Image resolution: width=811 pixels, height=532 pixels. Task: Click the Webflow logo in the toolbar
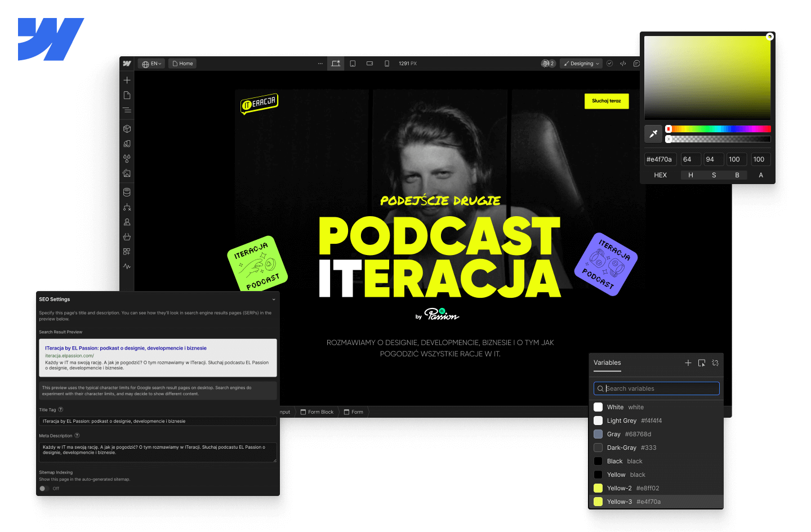(x=127, y=64)
